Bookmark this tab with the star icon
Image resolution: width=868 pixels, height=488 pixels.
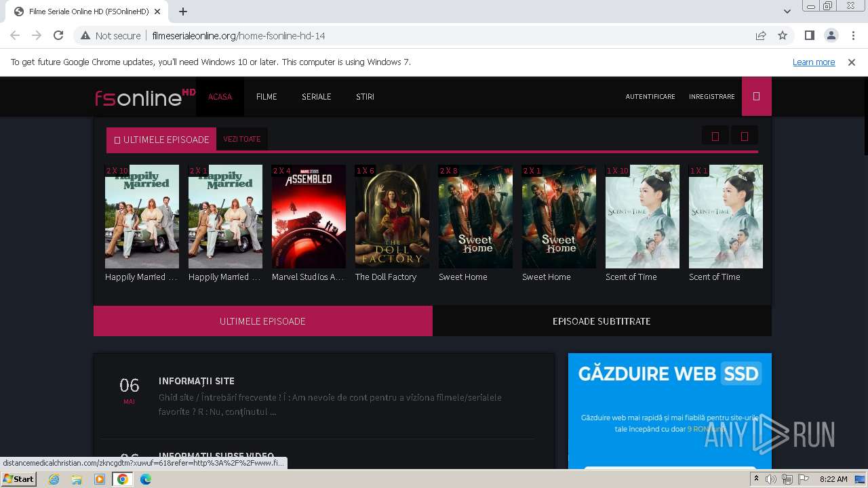click(x=783, y=35)
